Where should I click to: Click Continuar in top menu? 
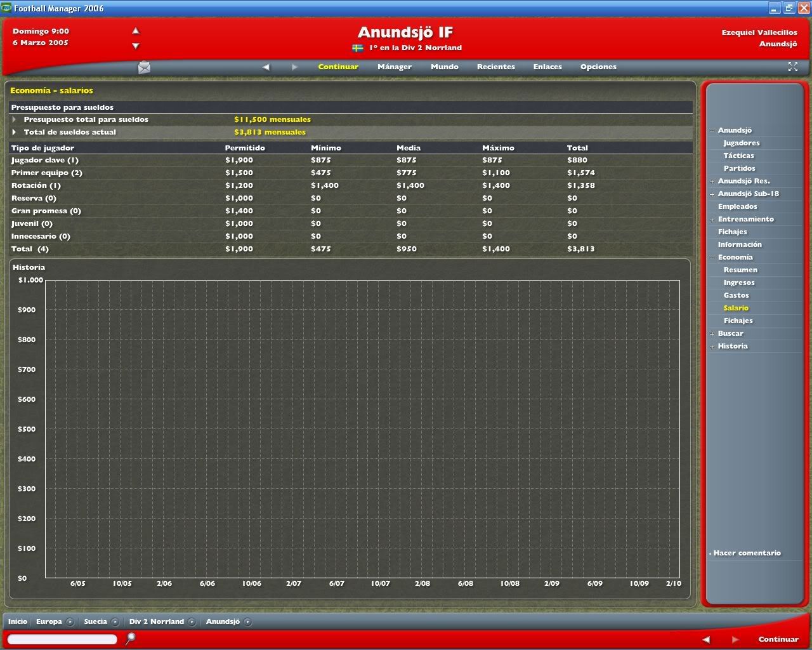pos(338,67)
